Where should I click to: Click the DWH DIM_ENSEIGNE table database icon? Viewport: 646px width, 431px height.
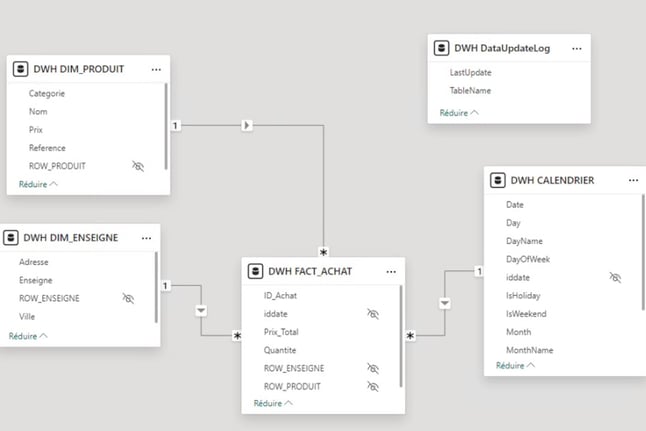coord(11,237)
